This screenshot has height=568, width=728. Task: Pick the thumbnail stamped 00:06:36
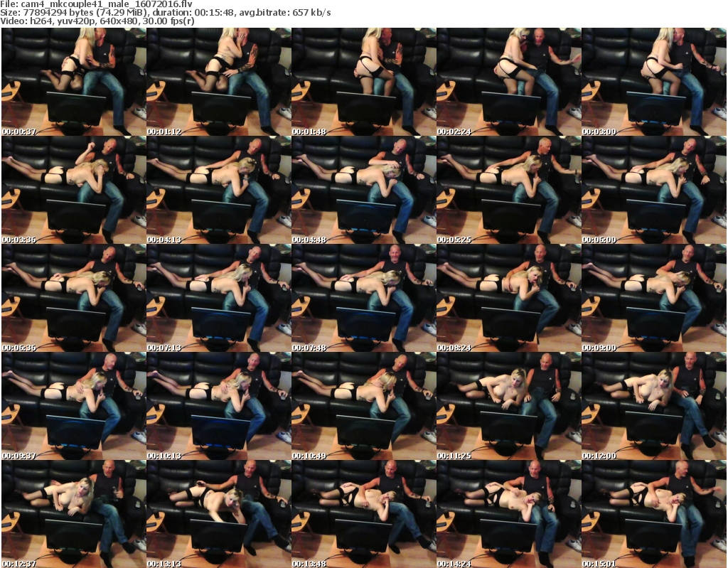pos(74,298)
